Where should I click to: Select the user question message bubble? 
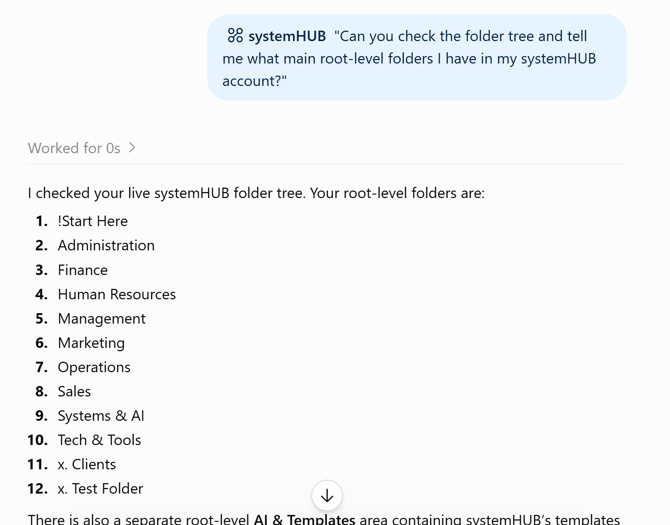point(417,58)
